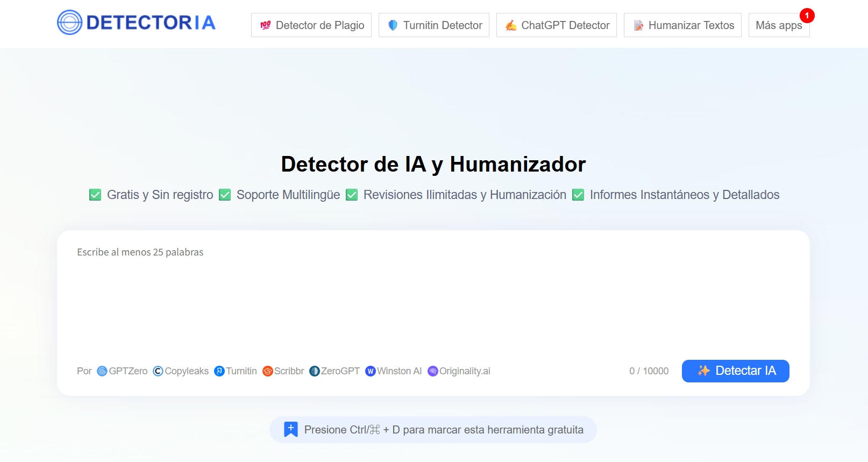The image size is (868, 462).
Task: Click the Soporte Multilingüe checkmark
Action: [x=225, y=195]
